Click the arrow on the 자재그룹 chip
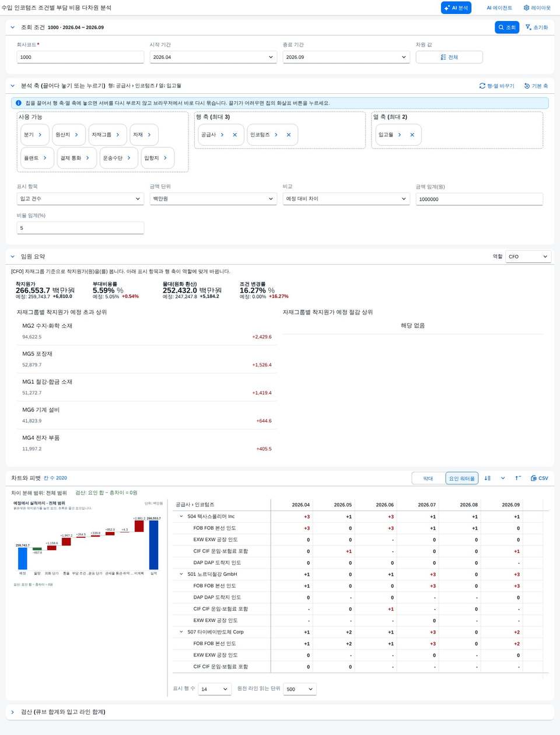Image resolution: width=560 pixels, height=735 pixels. point(118,135)
